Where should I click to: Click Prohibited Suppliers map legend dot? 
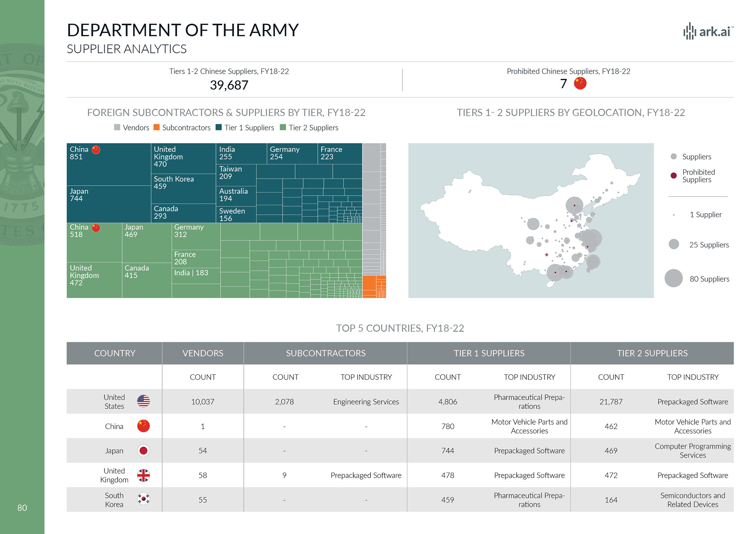click(674, 176)
